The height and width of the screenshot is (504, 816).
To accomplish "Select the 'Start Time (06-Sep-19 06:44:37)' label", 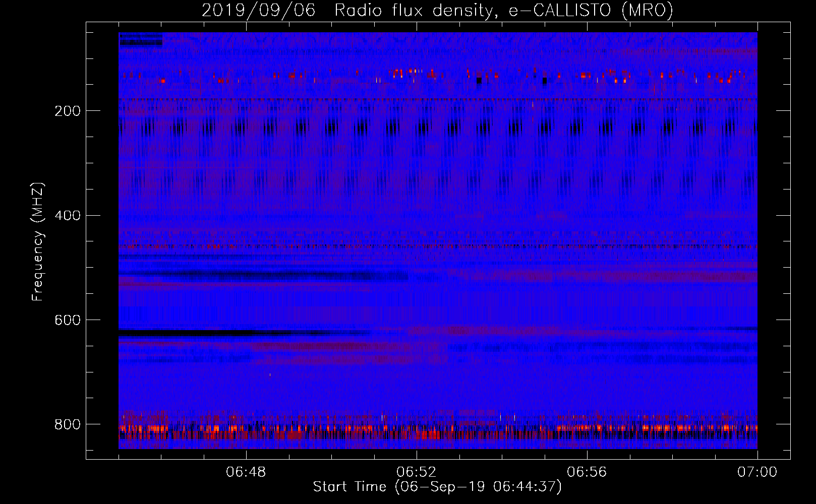I will click(x=437, y=487).
